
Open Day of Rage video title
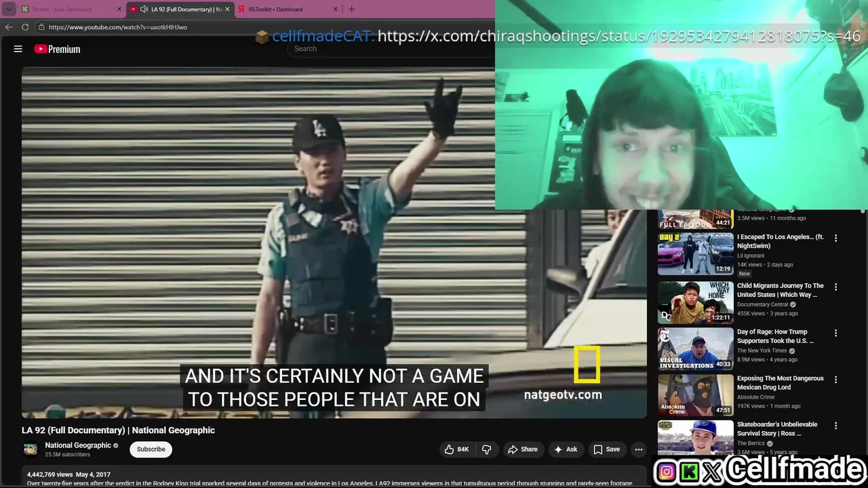(776, 336)
